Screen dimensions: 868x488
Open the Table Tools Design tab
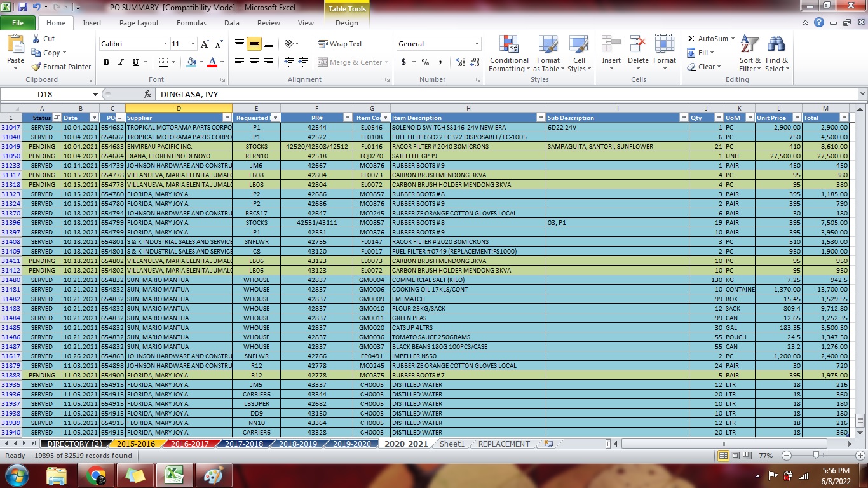(347, 23)
